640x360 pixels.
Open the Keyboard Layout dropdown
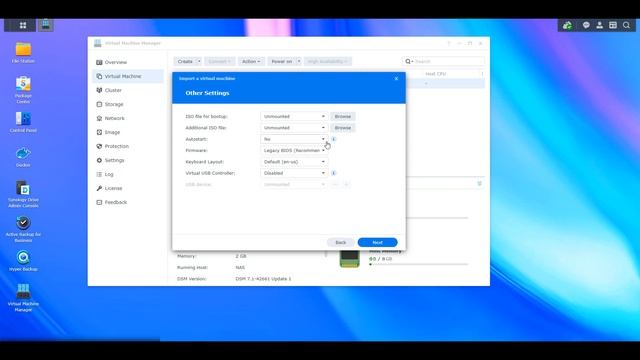[x=294, y=162]
